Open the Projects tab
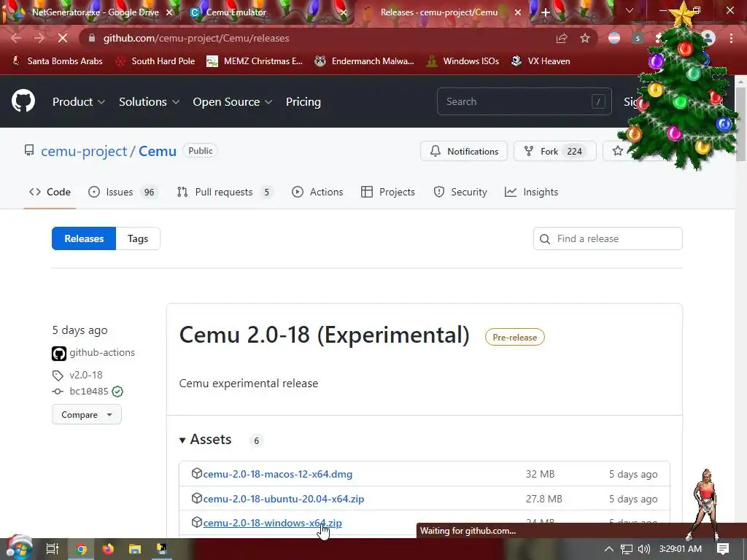The height and width of the screenshot is (560, 747). pyautogui.click(x=388, y=192)
